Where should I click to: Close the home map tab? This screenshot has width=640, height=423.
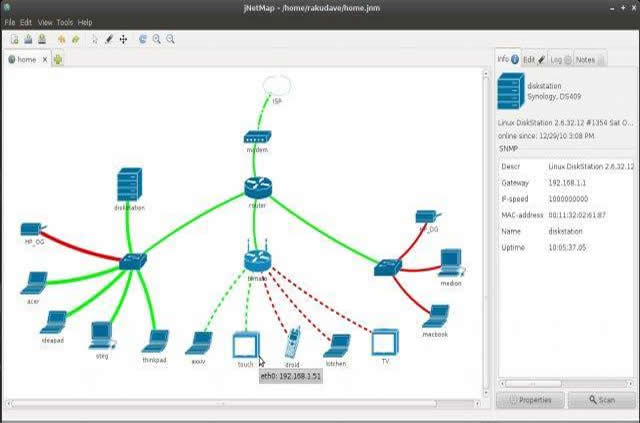coord(44,59)
